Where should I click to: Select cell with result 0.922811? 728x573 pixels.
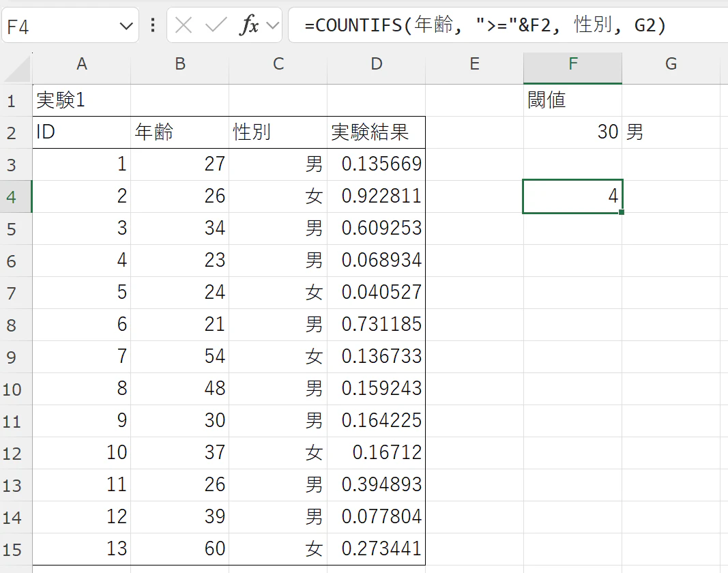[377, 196]
